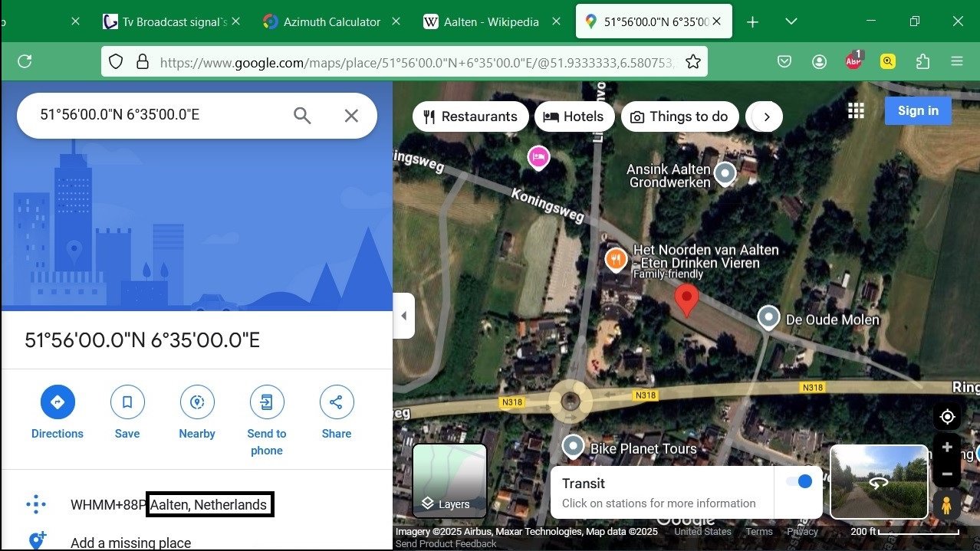List all tabs dropdown arrow
The height and width of the screenshot is (551, 980).
tap(791, 21)
